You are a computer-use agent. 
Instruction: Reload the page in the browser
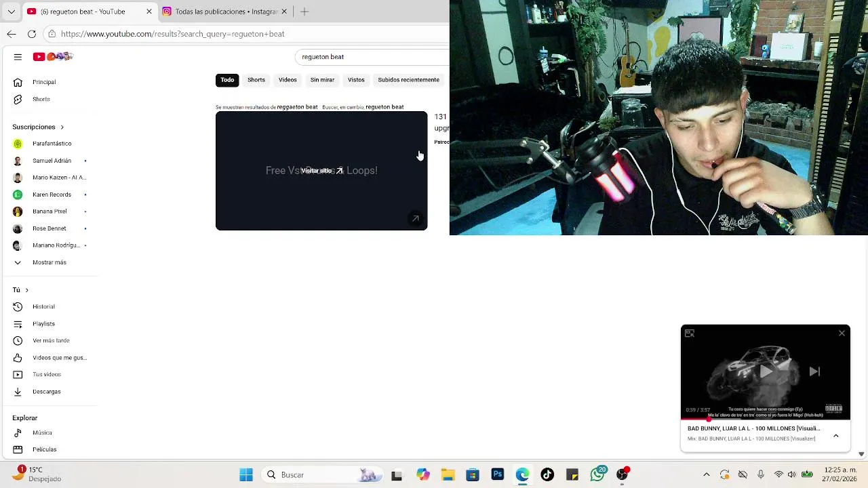point(32,34)
